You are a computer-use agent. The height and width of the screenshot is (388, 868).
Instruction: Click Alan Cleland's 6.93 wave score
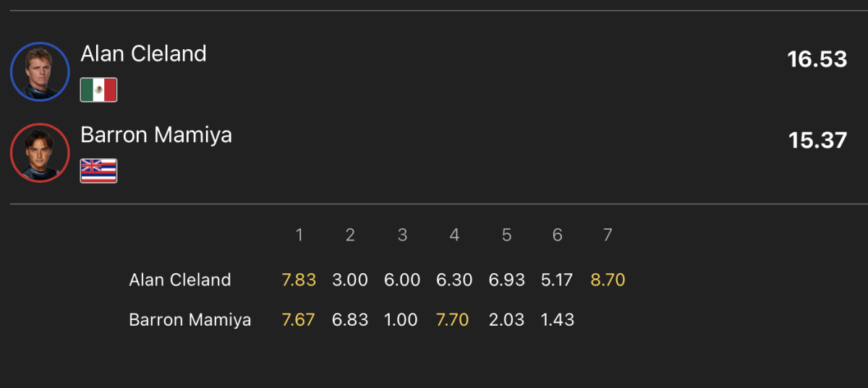pos(506,280)
